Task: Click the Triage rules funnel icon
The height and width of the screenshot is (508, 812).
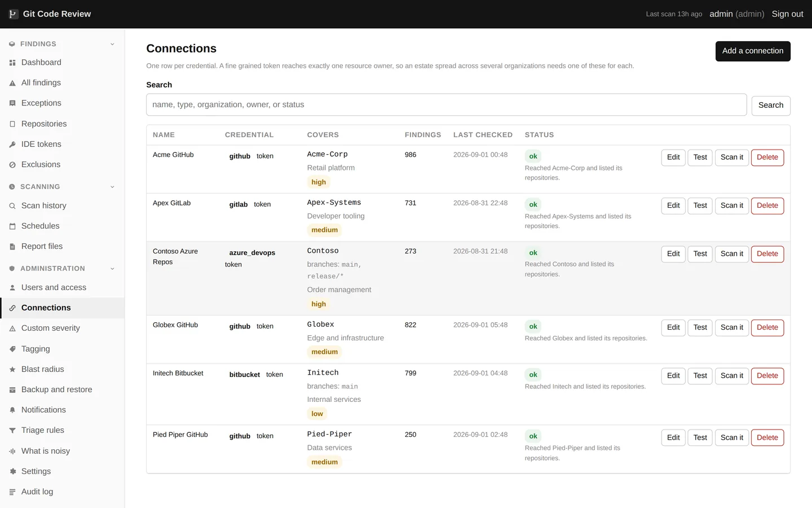Action: point(12,431)
